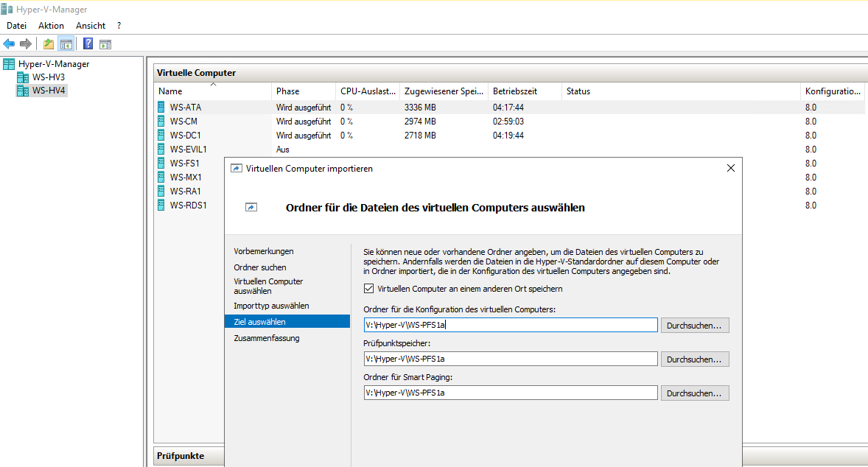This screenshot has height=467, width=868.
Task: Click the Forward arrow toolbar icon
Action: click(26, 43)
